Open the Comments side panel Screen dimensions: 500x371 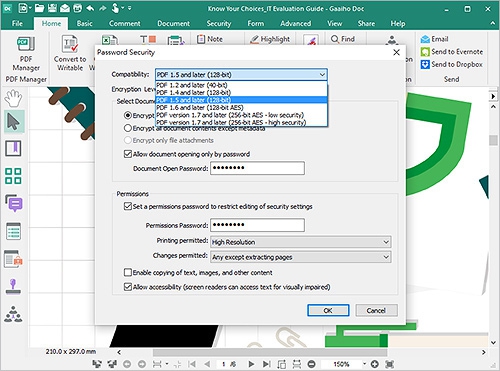point(14,203)
